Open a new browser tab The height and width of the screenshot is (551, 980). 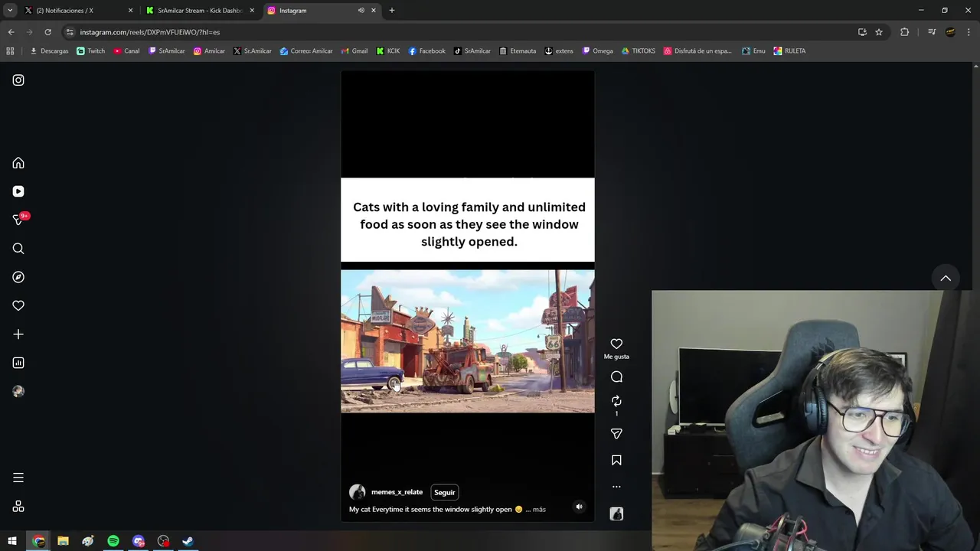[392, 11]
